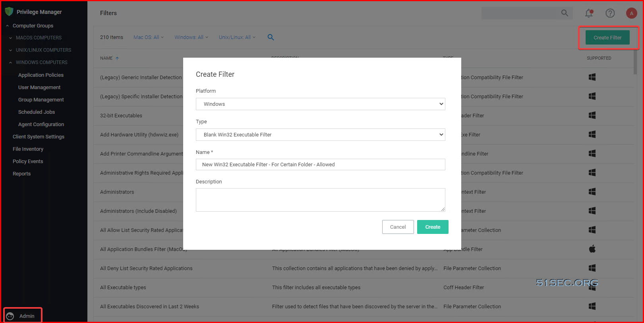Click Windows icon in Add Hardware Utility row

pyautogui.click(x=592, y=134)
